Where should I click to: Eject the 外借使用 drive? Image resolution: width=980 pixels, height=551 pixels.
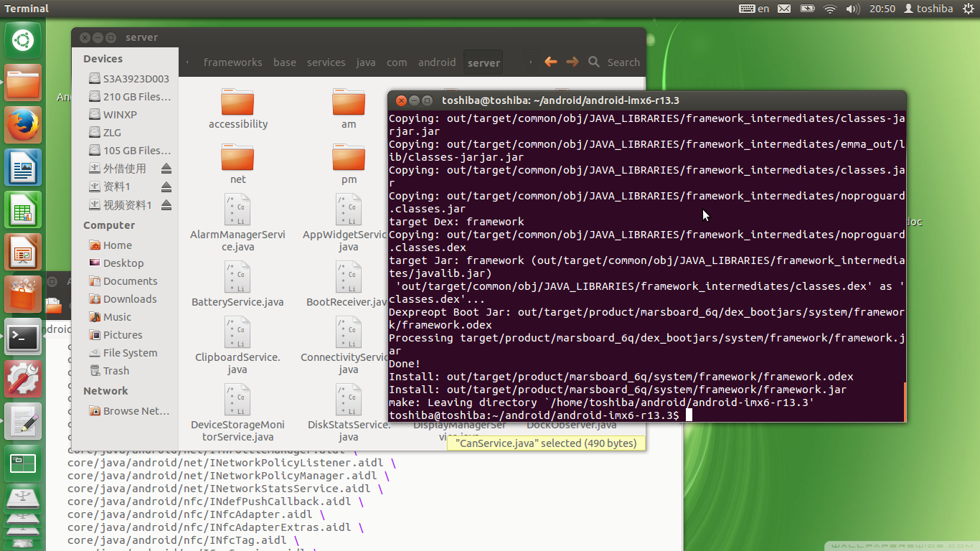[166, 169]
